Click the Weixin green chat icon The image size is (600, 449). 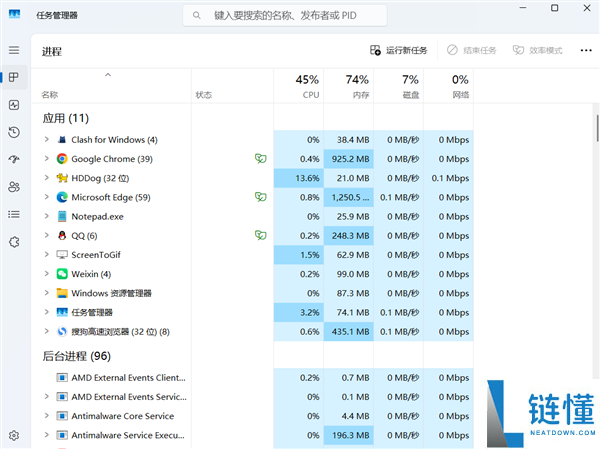pyautogui.click(x=62, y=274)
